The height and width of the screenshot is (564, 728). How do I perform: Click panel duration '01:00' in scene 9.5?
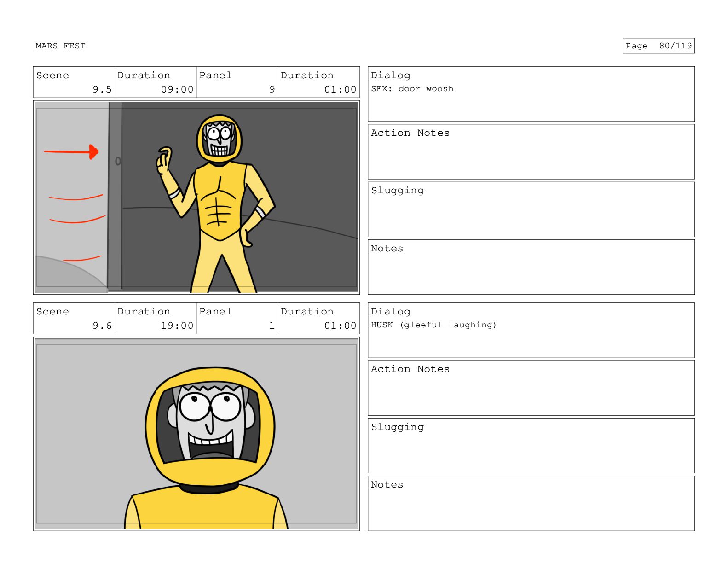click(341, 90)
